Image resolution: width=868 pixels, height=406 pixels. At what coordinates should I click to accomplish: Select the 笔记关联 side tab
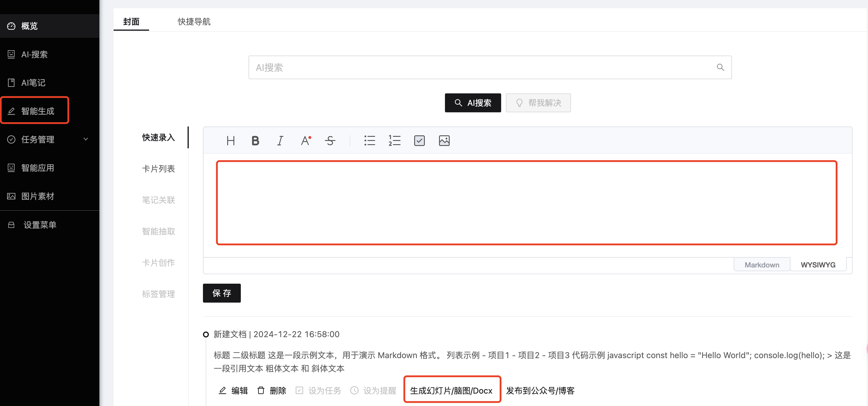tap(158, 200)
